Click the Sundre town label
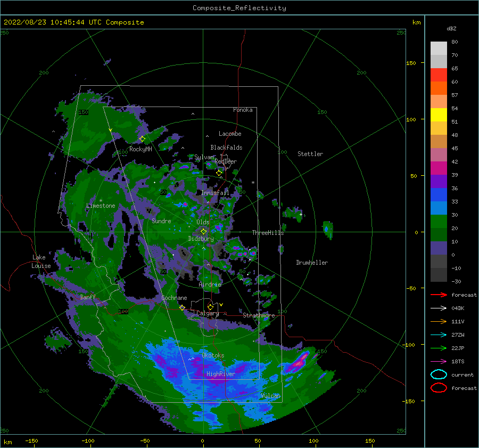Image resolution: width=479 pixels, height=448 pixels. (162, 221)
